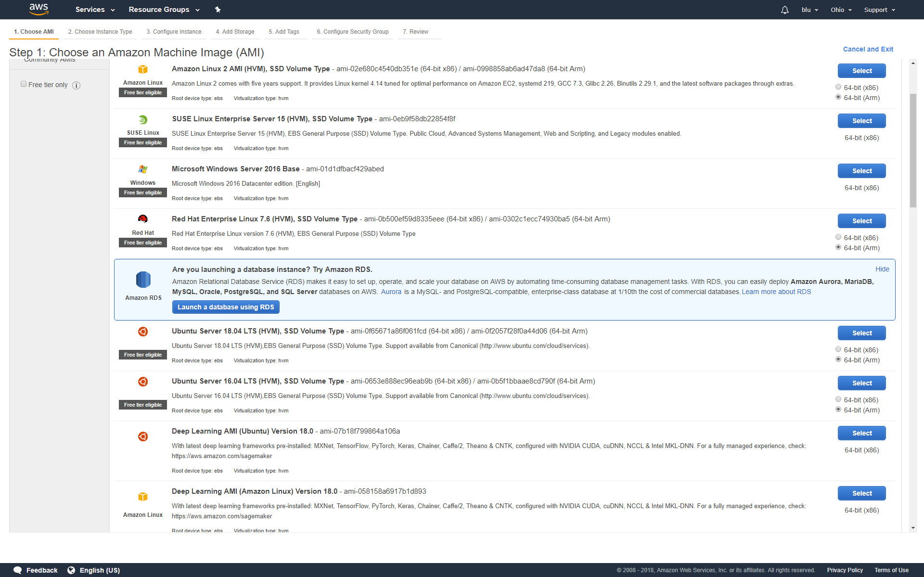Open the Ohio region dropdown
Image resolution: width=924 pixels, height=577 pixels.
tap(841, 10)
